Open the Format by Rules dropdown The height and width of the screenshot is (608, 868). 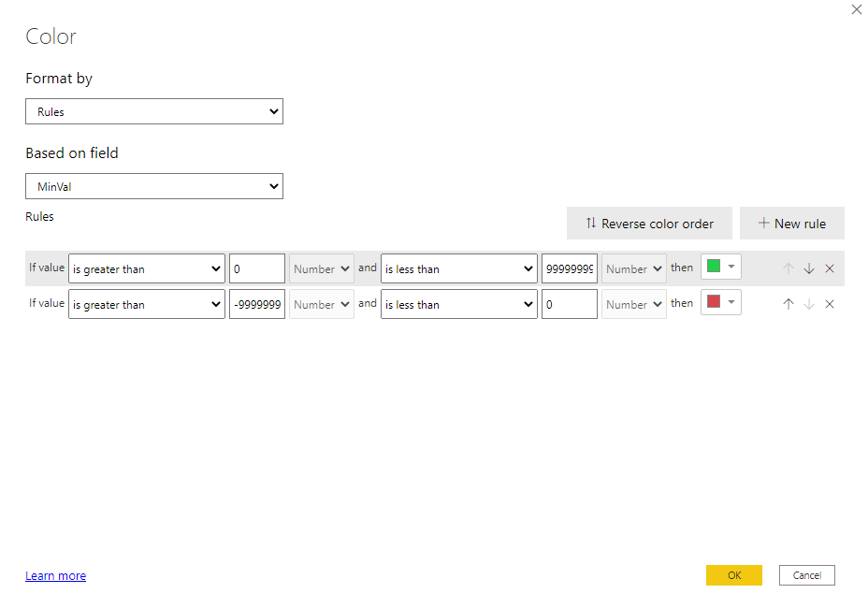154,111
